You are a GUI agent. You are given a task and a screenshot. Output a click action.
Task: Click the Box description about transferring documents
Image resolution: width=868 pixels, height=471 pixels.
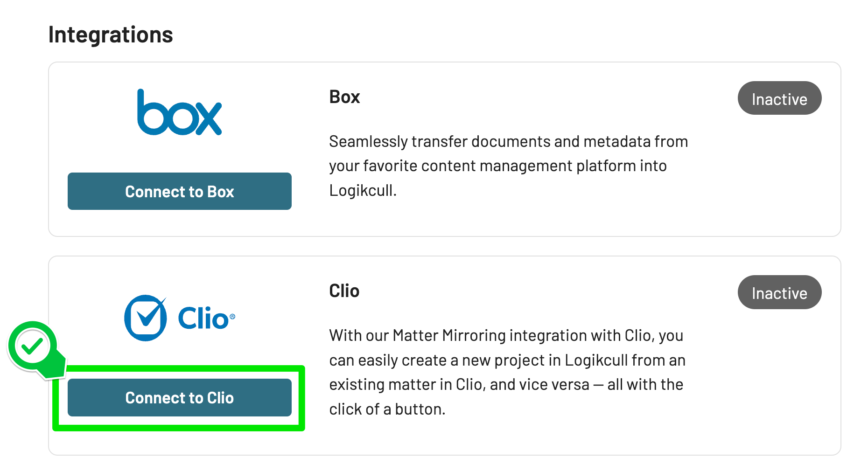[x=508, y=166]
